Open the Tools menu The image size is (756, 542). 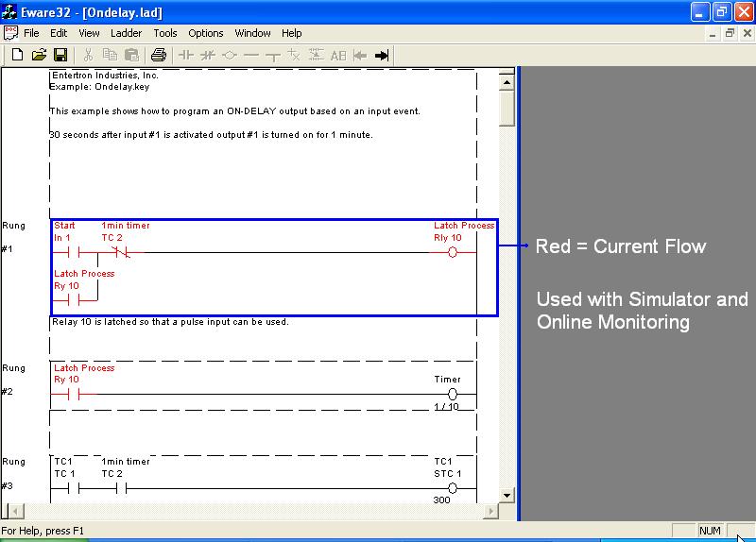click(x=165, y=33)
